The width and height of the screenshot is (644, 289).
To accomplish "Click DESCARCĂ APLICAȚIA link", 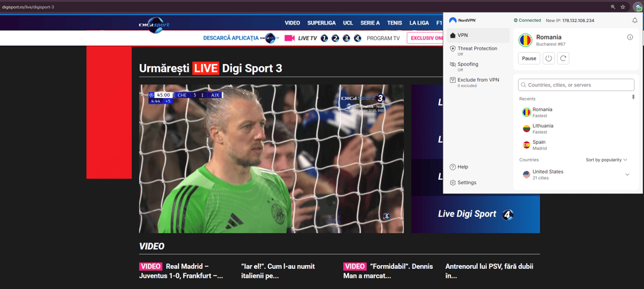I will [231, 38].
